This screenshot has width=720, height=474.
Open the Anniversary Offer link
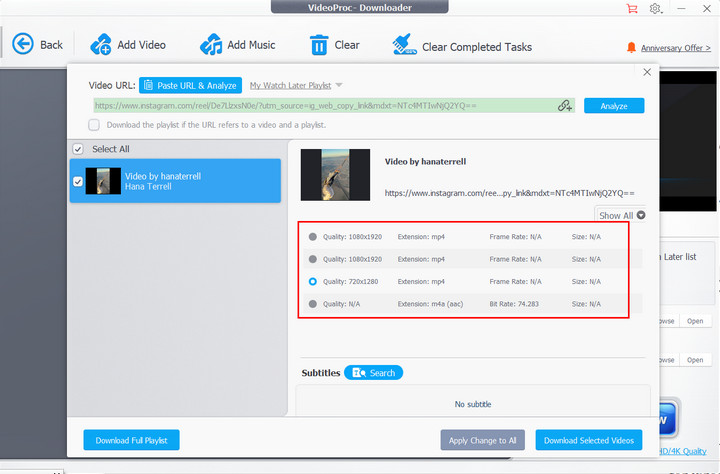675,48
